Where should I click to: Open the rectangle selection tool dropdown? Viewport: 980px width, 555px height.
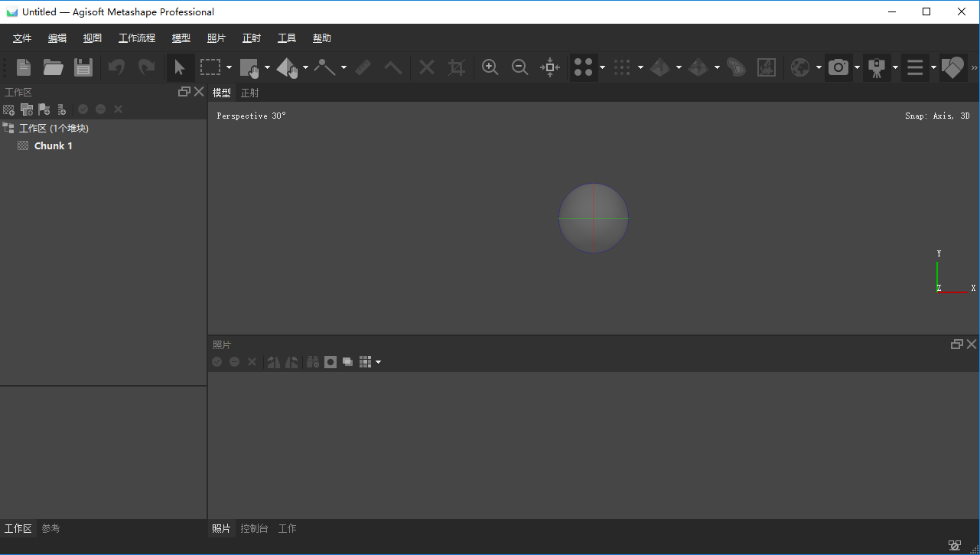tap(228, 67)
